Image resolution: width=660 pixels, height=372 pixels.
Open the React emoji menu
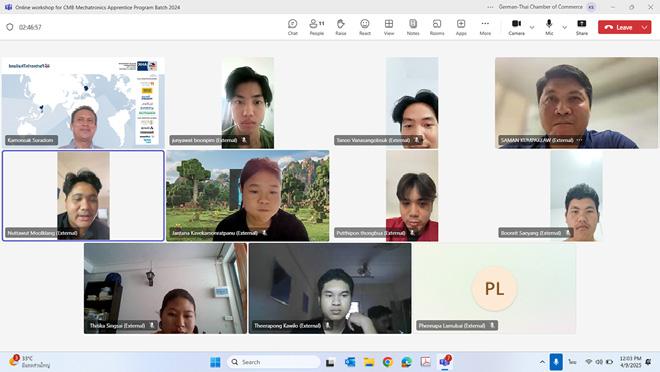pyautogui.click(x=365, y=27)
